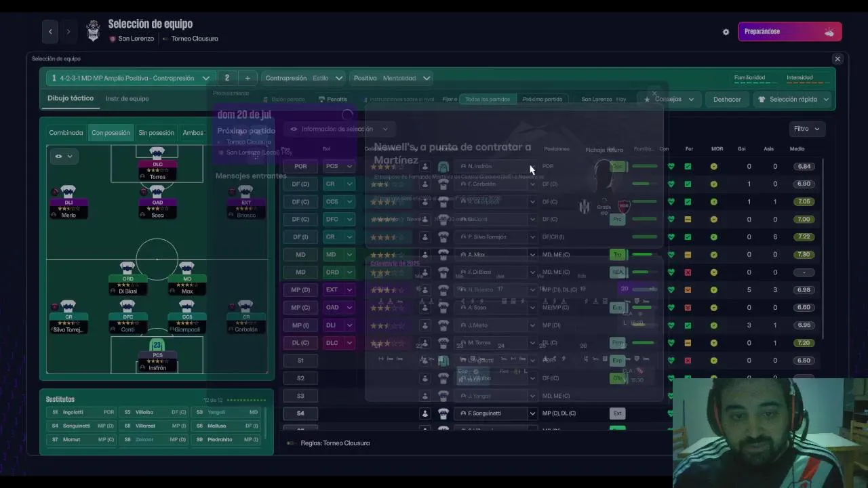Viewport: 868px width, 488px height.
Task: Click the Penaltis option
Action: pyautogui.click(x=332, y=99)
